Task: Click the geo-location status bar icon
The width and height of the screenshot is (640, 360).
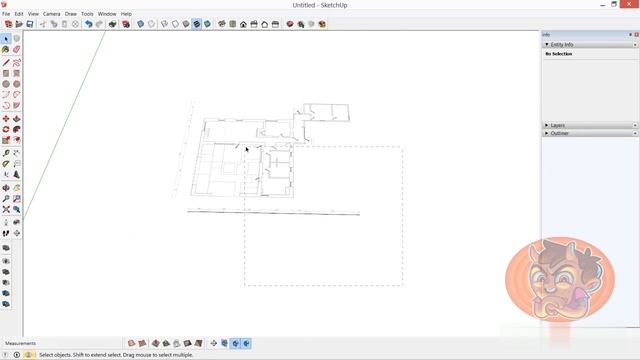Action: click(5, 355)
